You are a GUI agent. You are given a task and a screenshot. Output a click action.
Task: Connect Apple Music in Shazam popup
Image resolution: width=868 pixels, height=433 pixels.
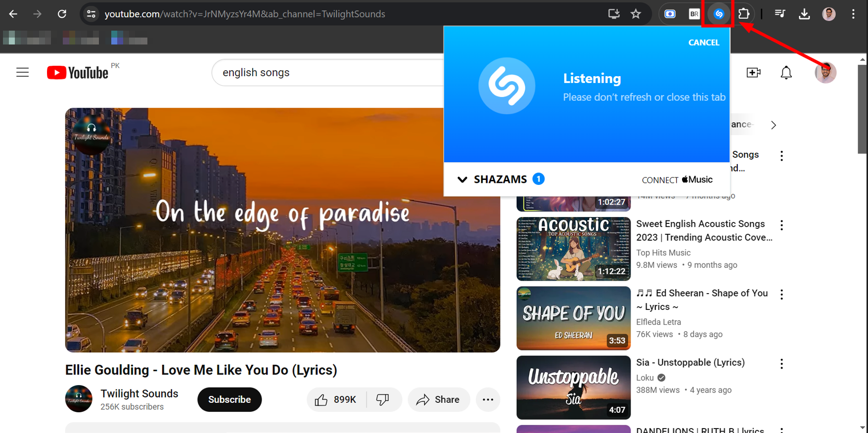click(x=677, y=179)
